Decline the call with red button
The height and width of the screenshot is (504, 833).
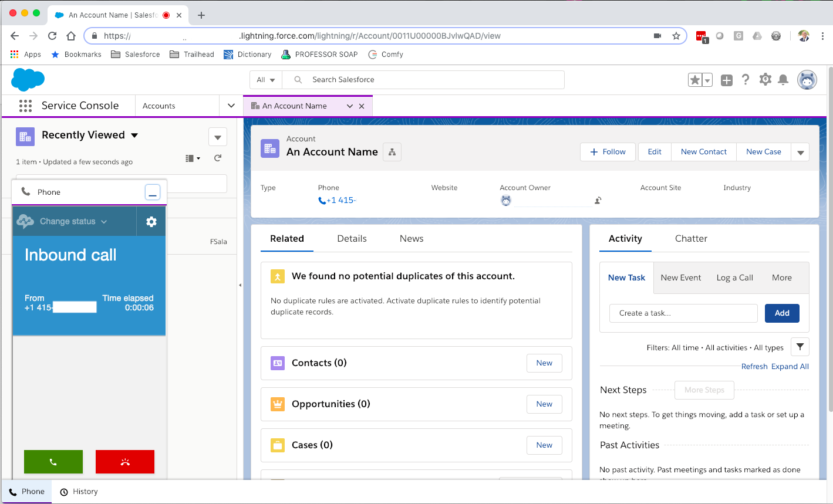pos(125,462)
